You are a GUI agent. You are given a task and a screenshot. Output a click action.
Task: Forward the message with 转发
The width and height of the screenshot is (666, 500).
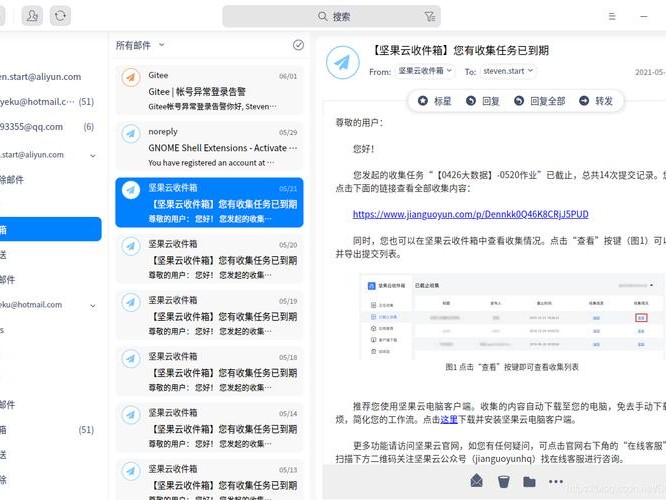tap(596, 101)
